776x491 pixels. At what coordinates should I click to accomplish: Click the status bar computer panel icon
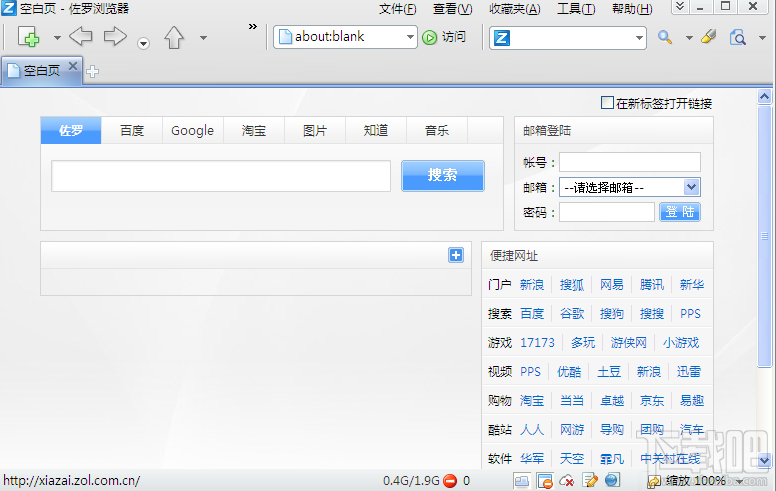pyautogui.click(x=521, y=481)
